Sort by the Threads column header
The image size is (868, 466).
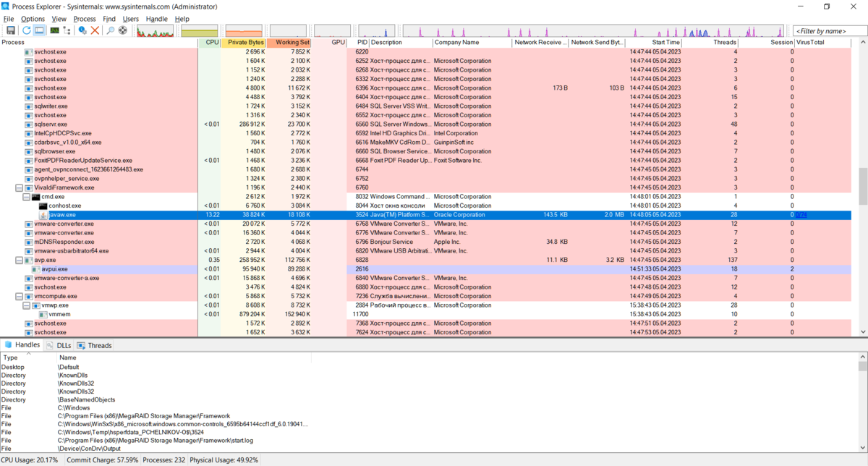point(711,43)
